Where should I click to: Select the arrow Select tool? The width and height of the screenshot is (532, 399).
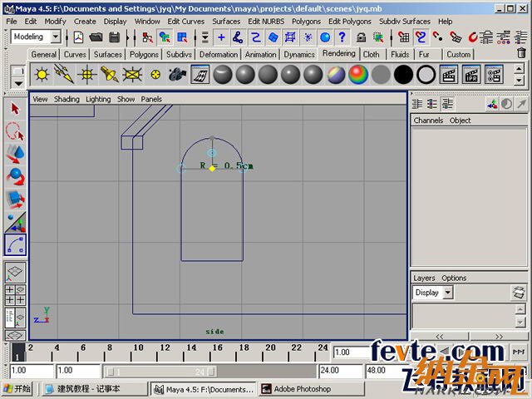click(x=15, y=109)
